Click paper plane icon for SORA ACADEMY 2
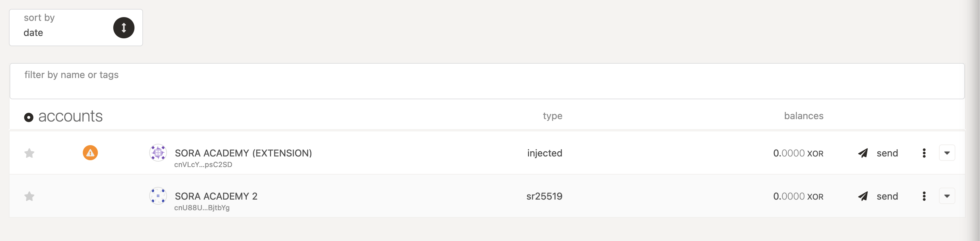Viewport: 980px width, 241px height. coord(863,196)
